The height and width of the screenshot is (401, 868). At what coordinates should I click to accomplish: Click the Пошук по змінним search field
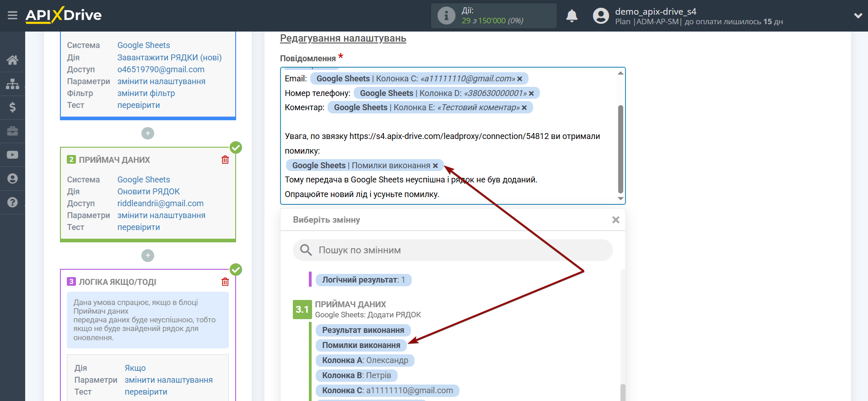pos(453,250)
